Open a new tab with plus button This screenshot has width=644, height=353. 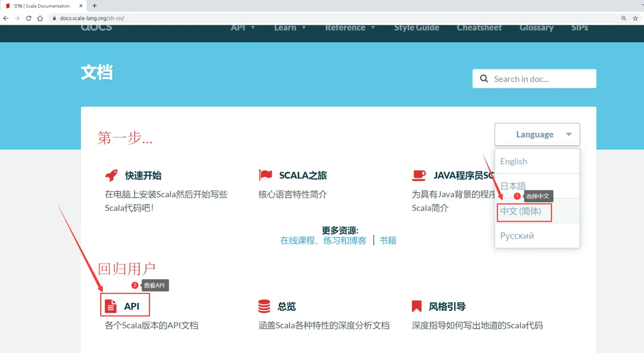94,6
